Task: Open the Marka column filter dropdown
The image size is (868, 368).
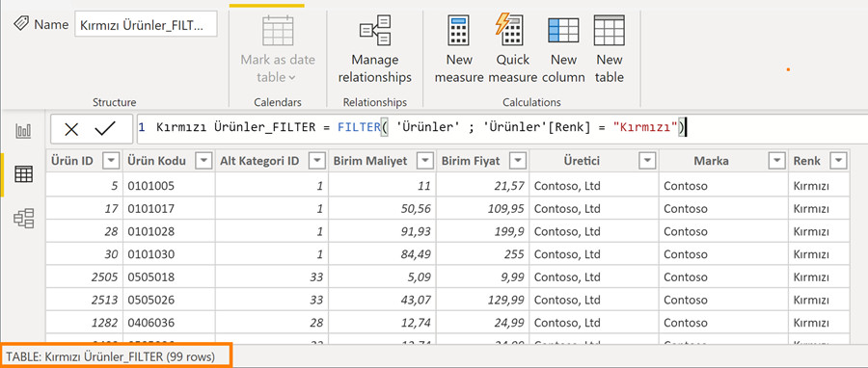Action: (x=776, y=161)
